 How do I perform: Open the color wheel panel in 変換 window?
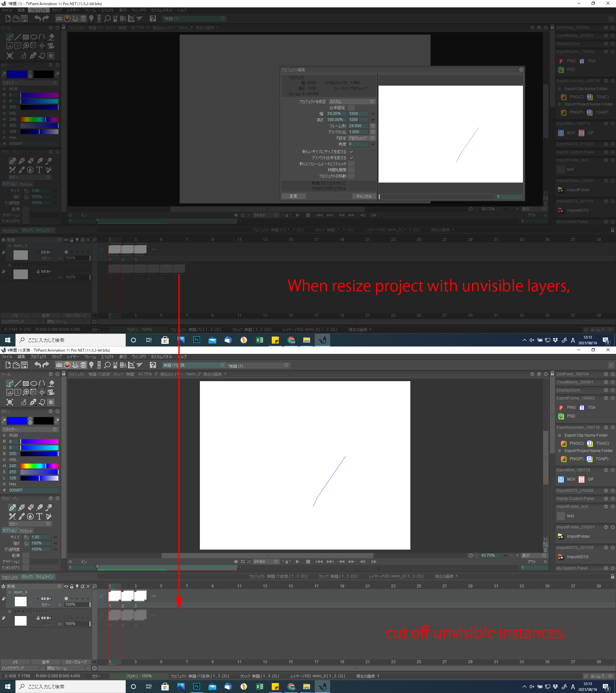tap(67, 365)
